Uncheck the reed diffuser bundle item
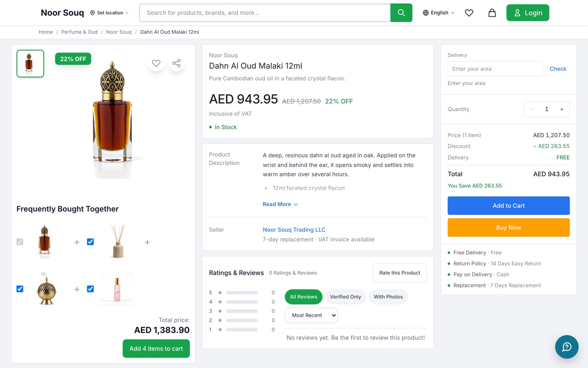Viewport: 588px width, 368px height. [90, 242]
